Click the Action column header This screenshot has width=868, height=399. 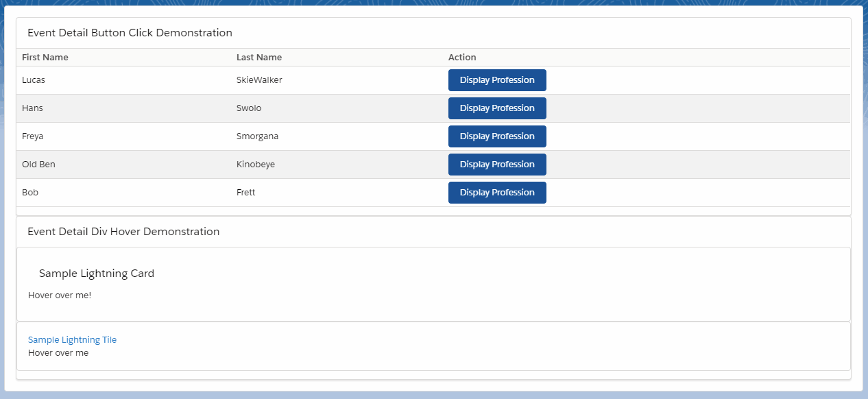coord(462,58)
